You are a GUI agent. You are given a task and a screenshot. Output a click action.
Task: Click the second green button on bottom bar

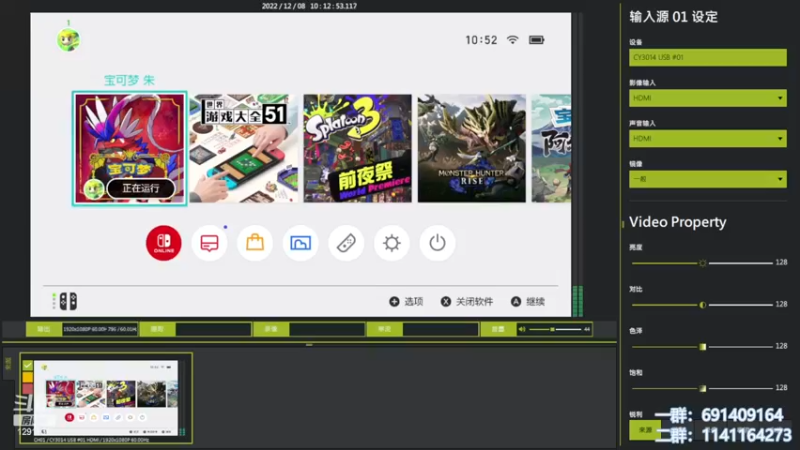pyautogui.click(x=158, y=330)
